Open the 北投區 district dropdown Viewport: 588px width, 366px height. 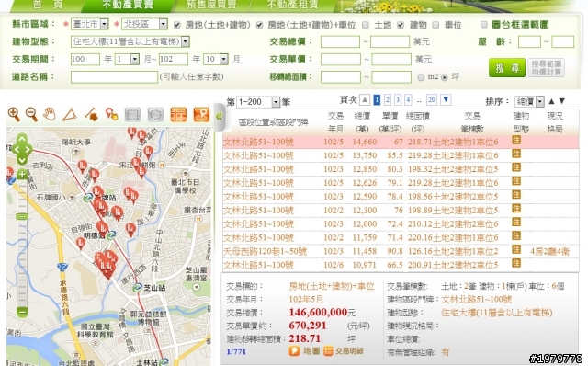(144, 25)
